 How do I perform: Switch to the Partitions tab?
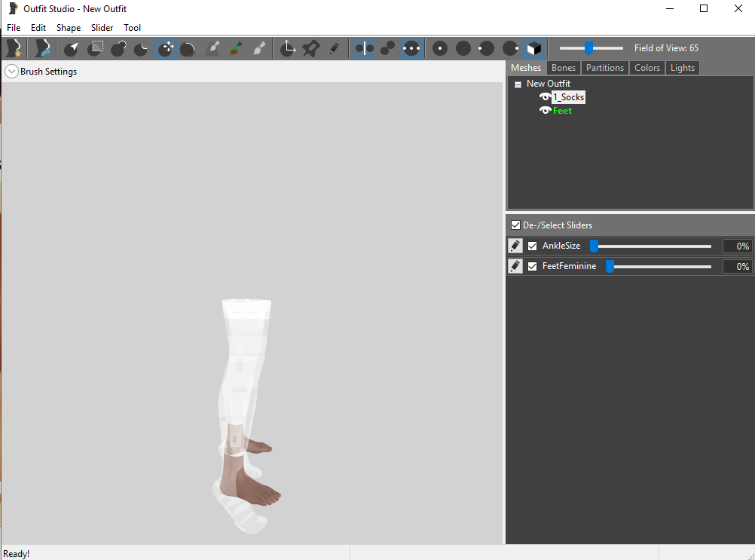click(x=605, y=68)
